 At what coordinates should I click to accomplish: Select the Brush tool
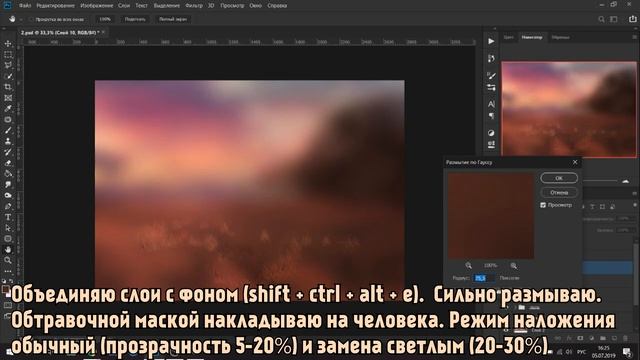click(x=8, y=130)
